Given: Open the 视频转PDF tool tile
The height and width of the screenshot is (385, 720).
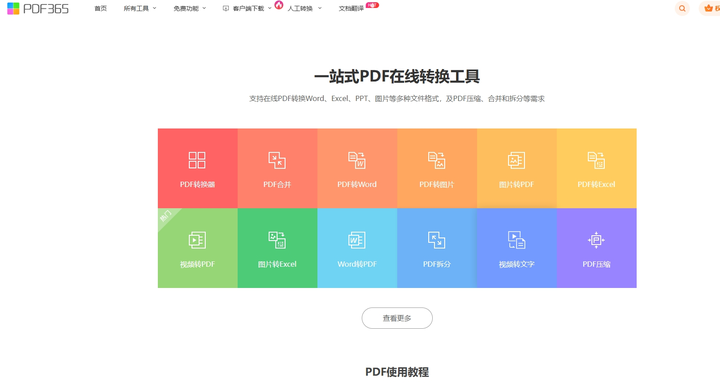Looking at the screenshot, I should point(197,248).
